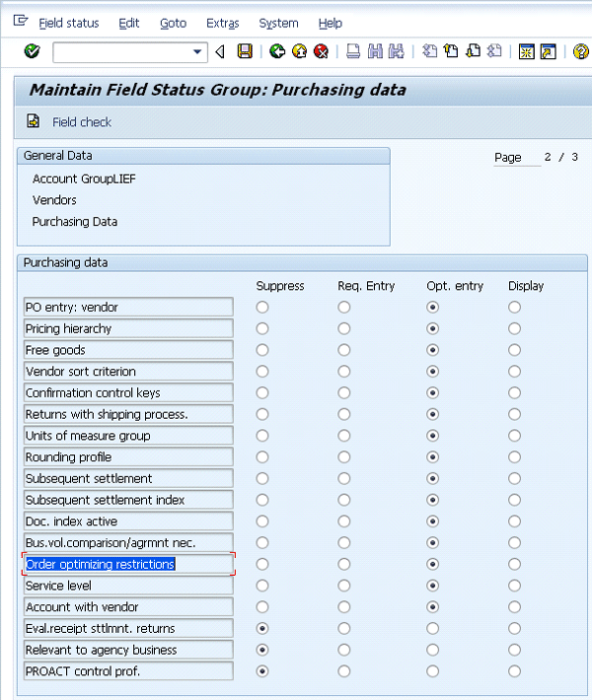Set Rounding profile to Req. Entry
The width and height of the screenshot is (592, 700).
(x=344, y=457)
